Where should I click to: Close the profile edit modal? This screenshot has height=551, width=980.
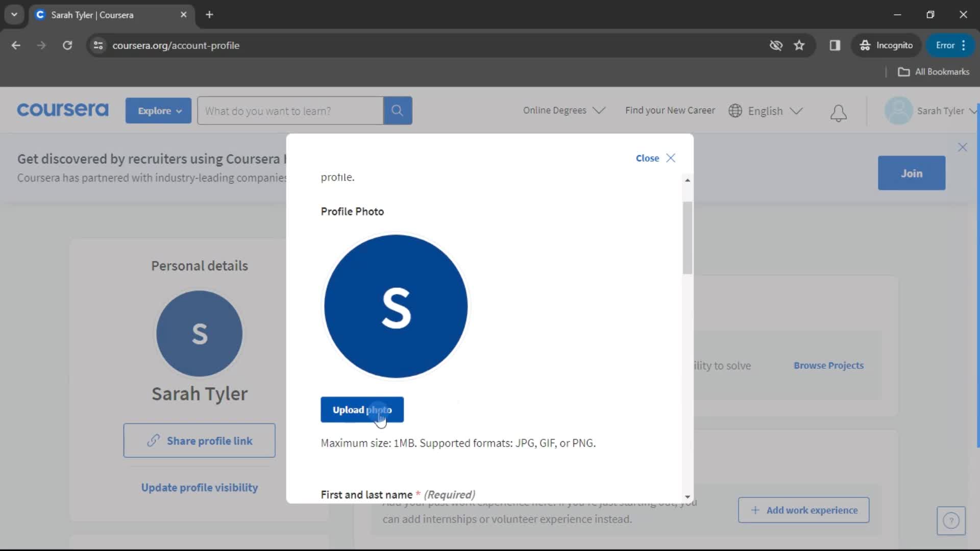(670, 158)
